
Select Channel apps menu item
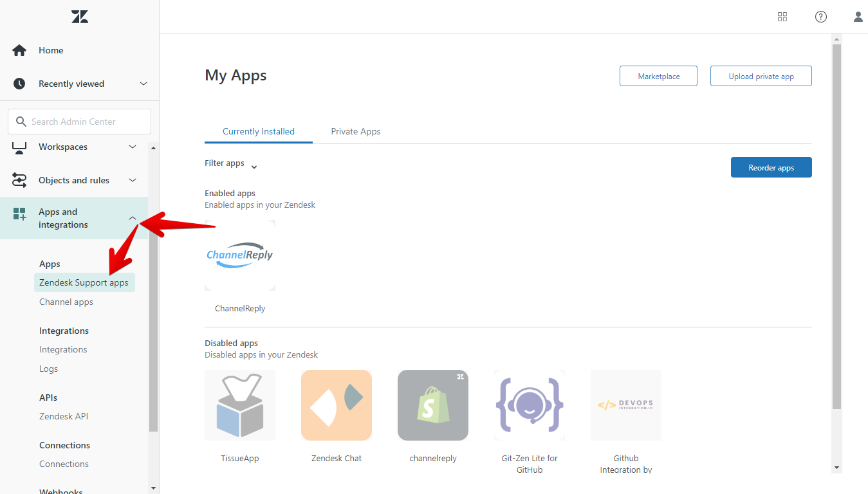tap(66, 302)
